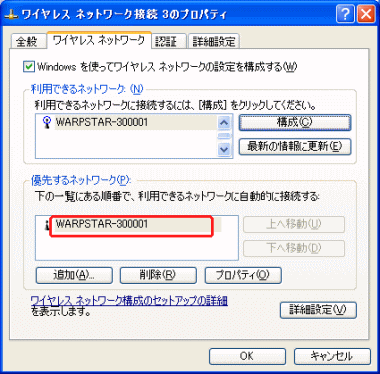Viewport: 380px width, 374px height.
Task: Dismiss dialog with キャンセル button
Action: click(x=332, y=356)
